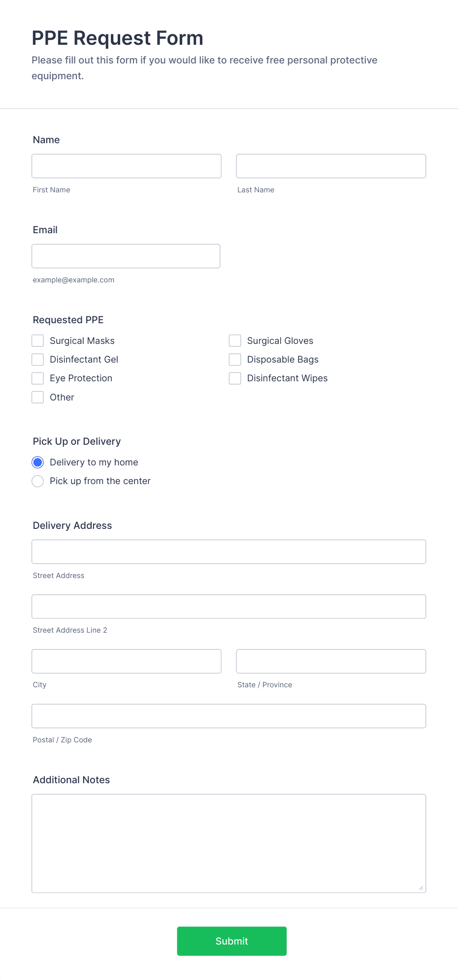
Task: Click inside the Additional Notes text area
Action: pos(229,836)
